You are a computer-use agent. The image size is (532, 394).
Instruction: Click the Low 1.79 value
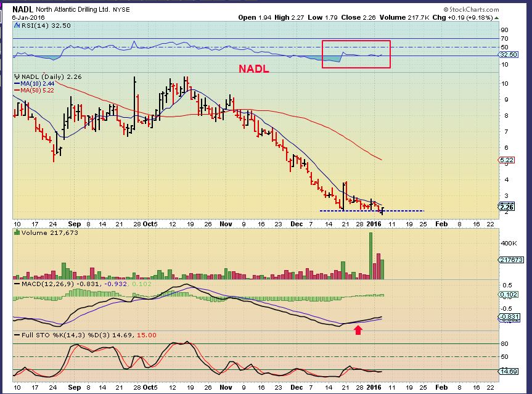[x=322, y=18]
